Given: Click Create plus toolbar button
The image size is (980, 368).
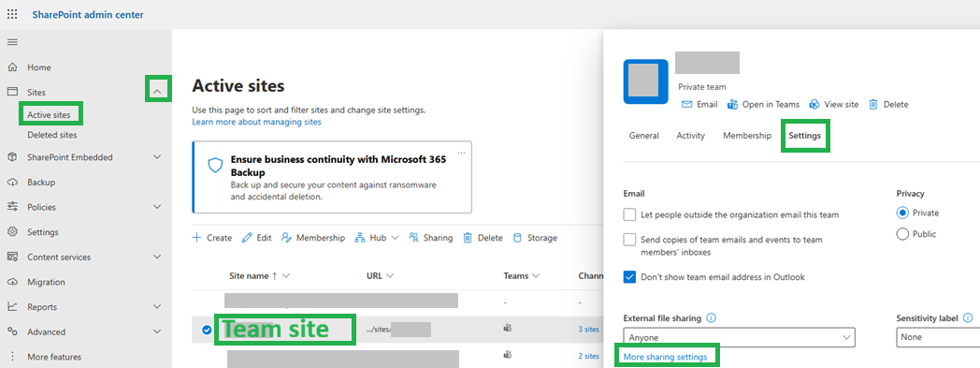Looking at the screenshot, I should point(211,238).
